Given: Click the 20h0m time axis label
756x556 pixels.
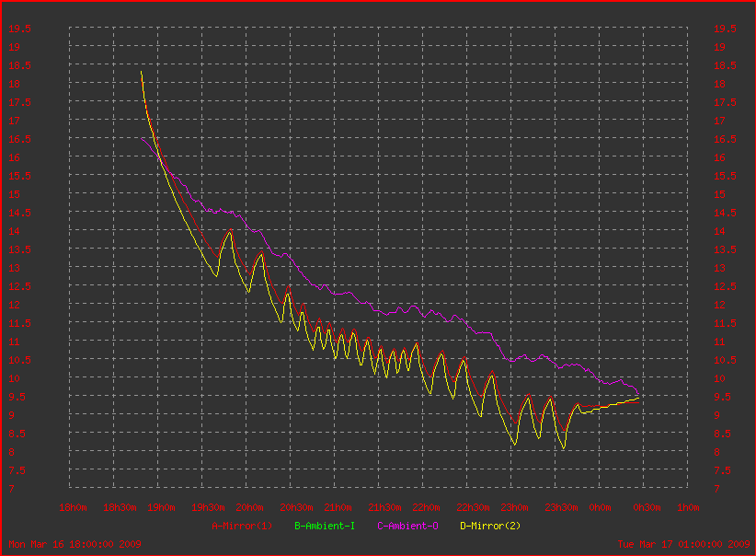Looking at the screenshot, I should pos(249,507).
